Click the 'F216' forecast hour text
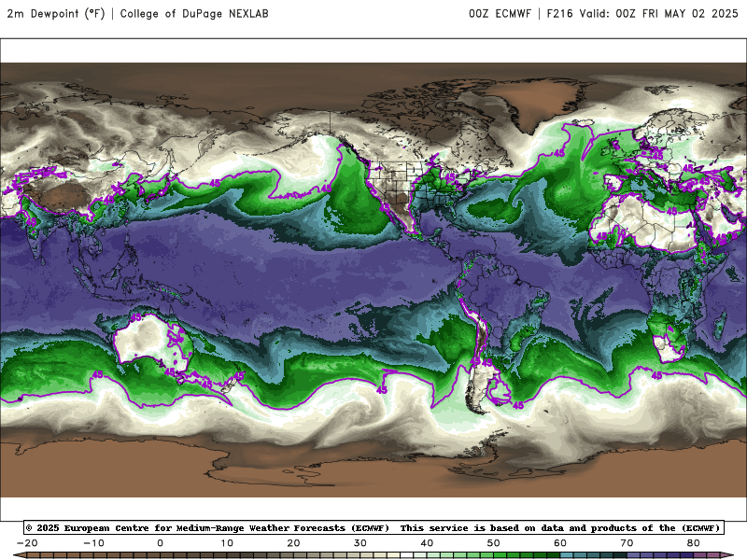The height and width of the screenshot is (560, 747). [559, 14]
